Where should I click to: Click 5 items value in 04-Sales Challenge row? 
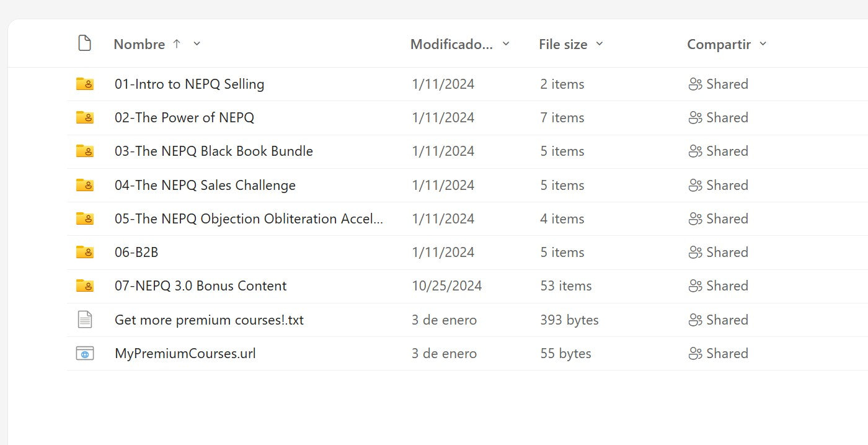pos(562,185)
